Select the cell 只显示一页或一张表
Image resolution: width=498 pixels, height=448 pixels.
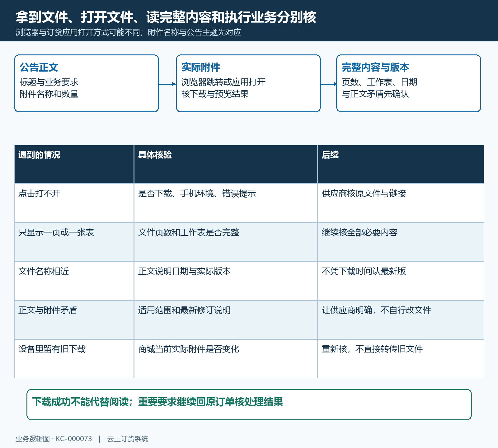click(74, 242)
